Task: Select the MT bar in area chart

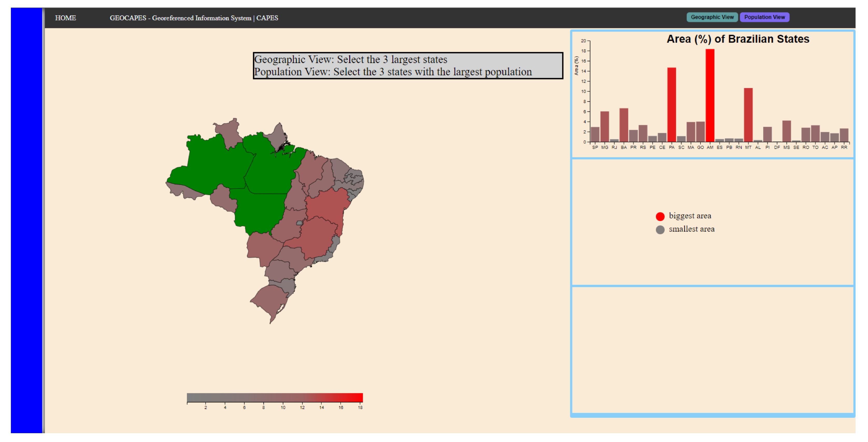Action: point(748,115)
